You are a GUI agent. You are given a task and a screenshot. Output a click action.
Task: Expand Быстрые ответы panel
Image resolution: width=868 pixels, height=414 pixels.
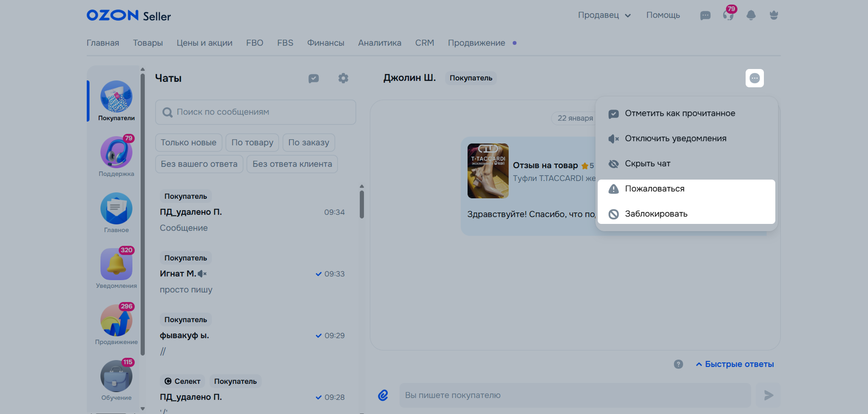click(735, 364)
